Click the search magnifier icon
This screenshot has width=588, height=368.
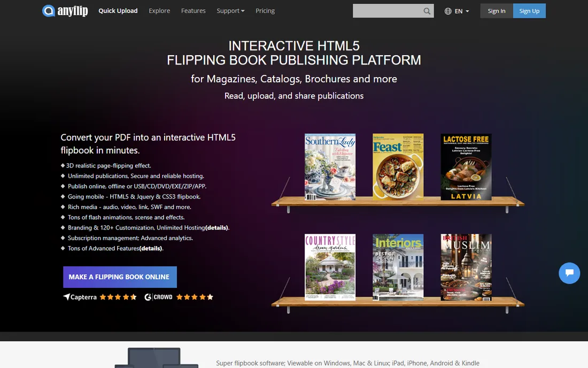click(427, 11)
